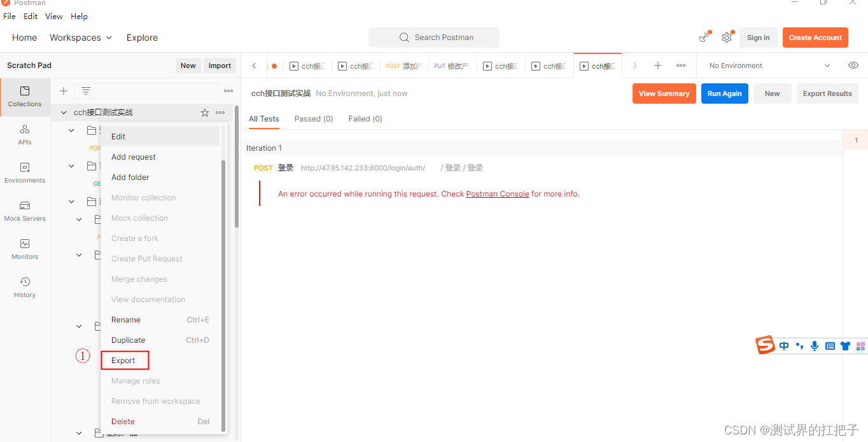
Task: Open the filter icon in collections search
Action: coord(86,90)
